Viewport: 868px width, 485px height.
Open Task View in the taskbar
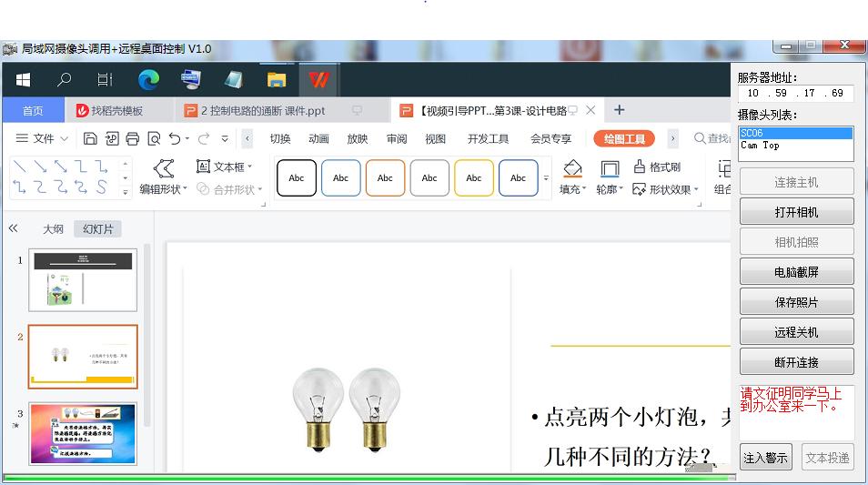[105, 80]
